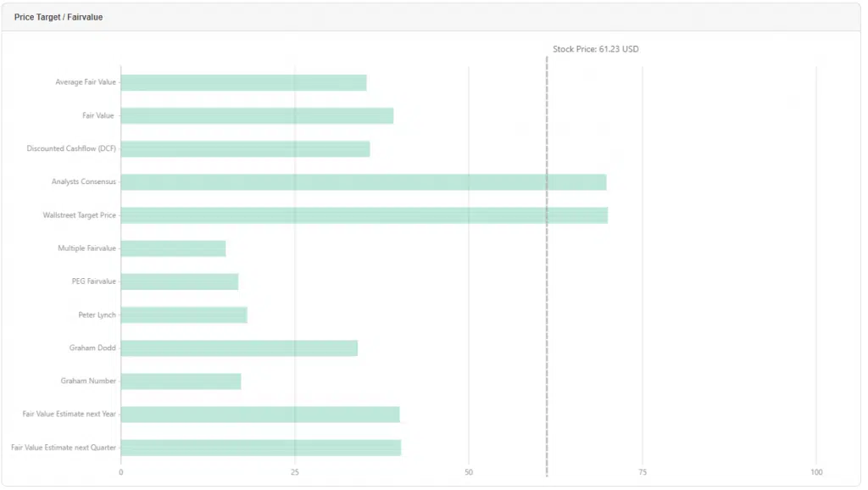This screenshot has height=490, width=868.
Task: Click the 'Stock Price: 61.23 USD' label
Action: (x=595, y=49)
